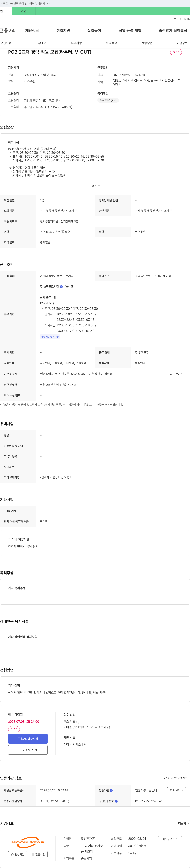
Task: Open the 취업지원 main menu
Action: 63,31
